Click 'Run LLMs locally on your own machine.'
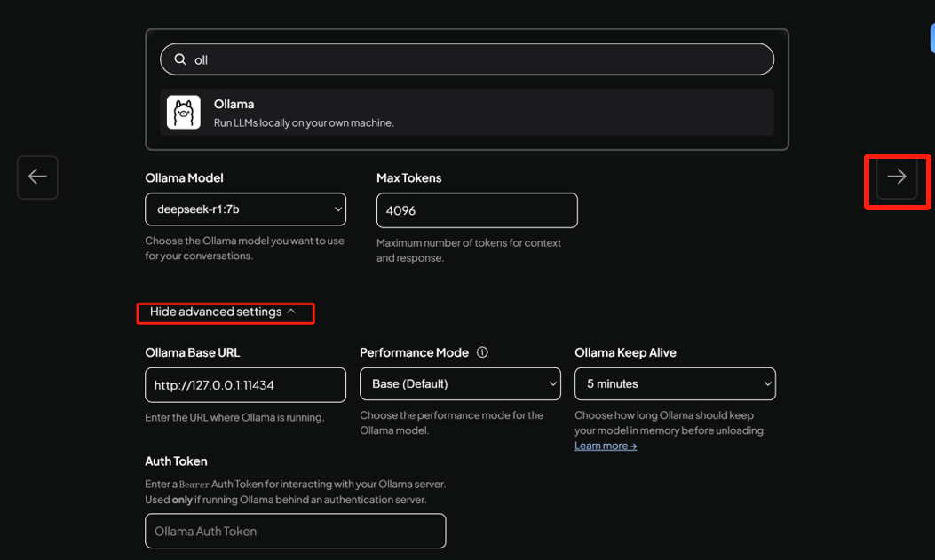 pyautogui.click(x=304, y=122)
